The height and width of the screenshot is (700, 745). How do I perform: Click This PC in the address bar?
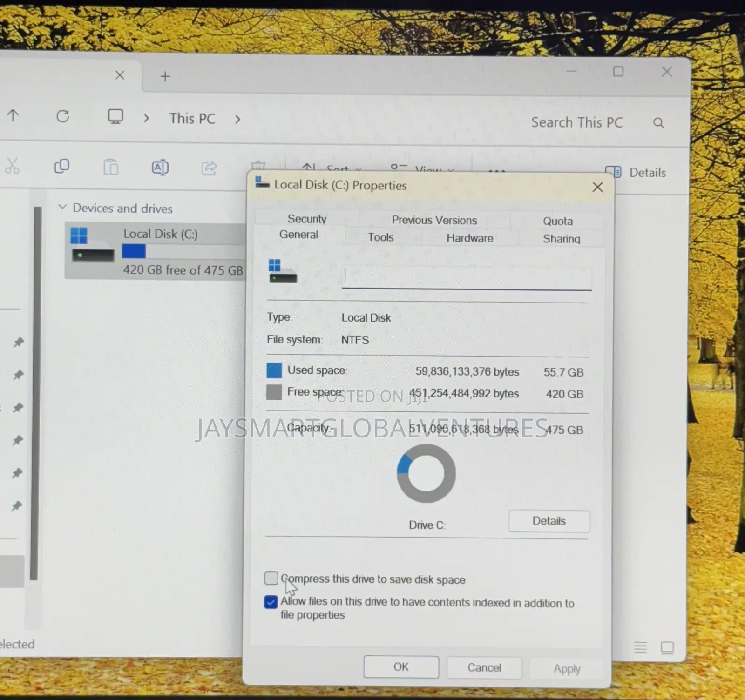tap(192, 119)
